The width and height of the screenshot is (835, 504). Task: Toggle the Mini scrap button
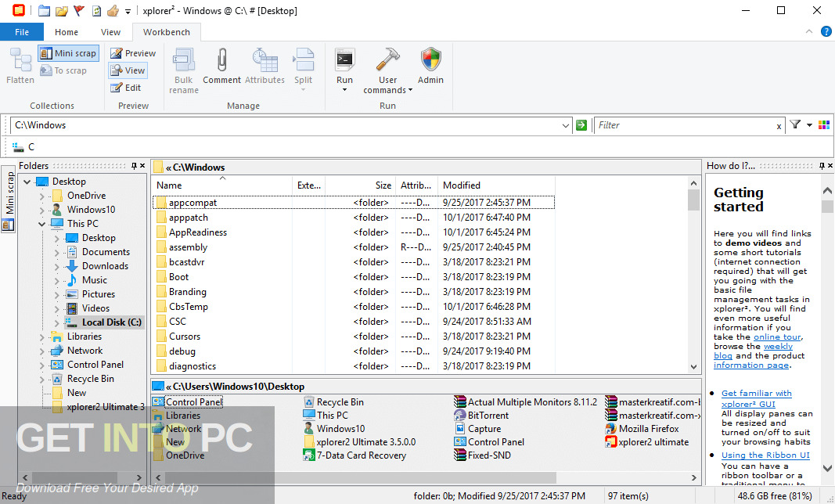(x=69, y=53)
